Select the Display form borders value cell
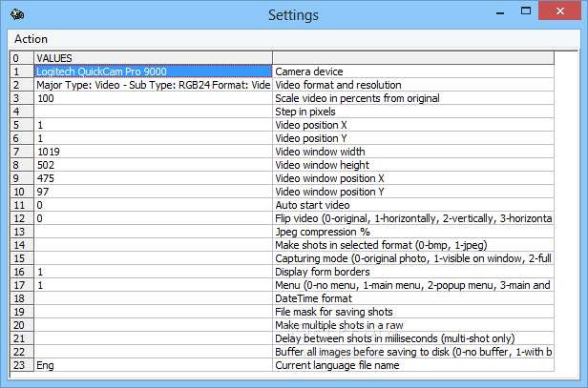 (153, 272)
